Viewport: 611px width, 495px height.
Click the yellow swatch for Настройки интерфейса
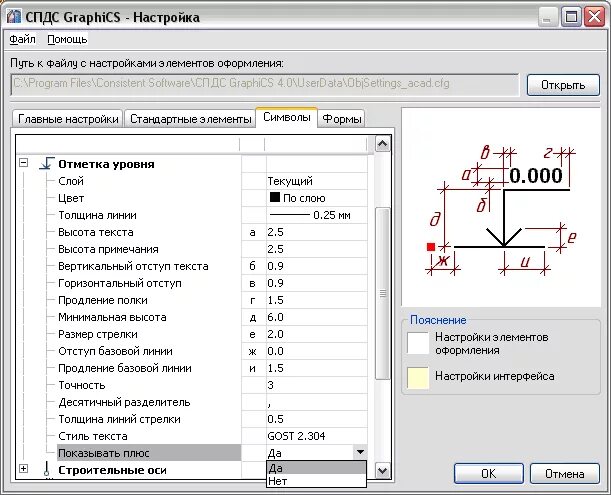coord(418,378)
